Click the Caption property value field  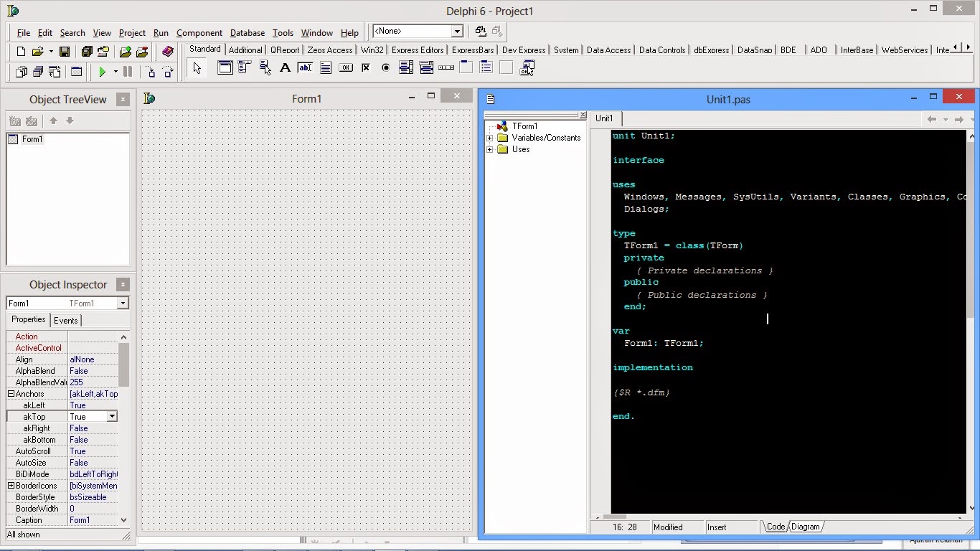pyautogui.click(x=93, y=520)
